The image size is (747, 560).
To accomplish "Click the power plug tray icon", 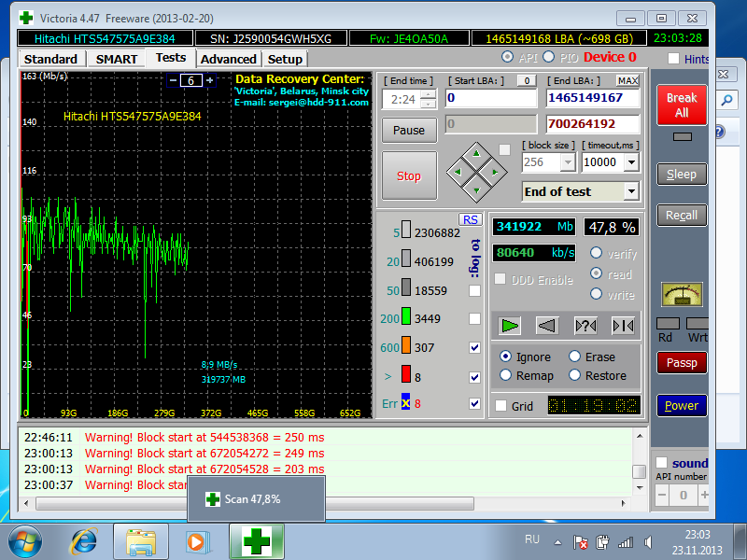I will pos(602,542).
